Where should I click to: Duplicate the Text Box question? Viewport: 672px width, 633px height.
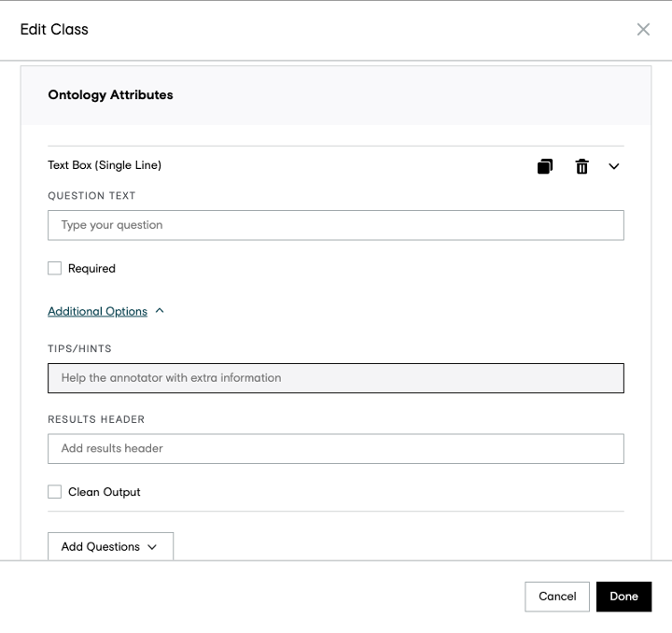pos(545,166)
